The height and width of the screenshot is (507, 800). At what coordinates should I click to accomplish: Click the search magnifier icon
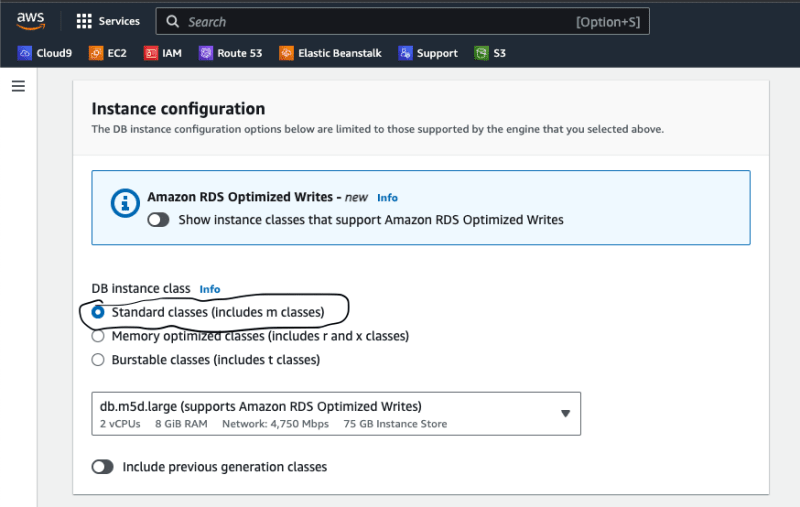point(172,21)
